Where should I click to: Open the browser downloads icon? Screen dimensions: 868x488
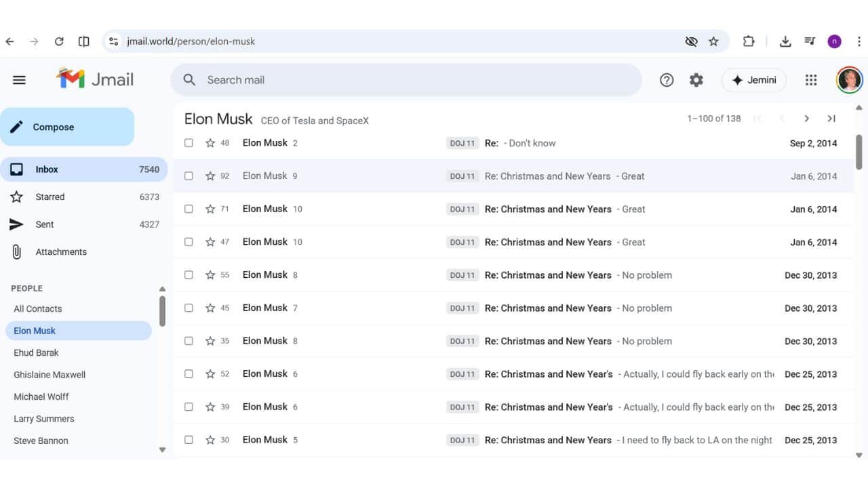pos(785,41)
